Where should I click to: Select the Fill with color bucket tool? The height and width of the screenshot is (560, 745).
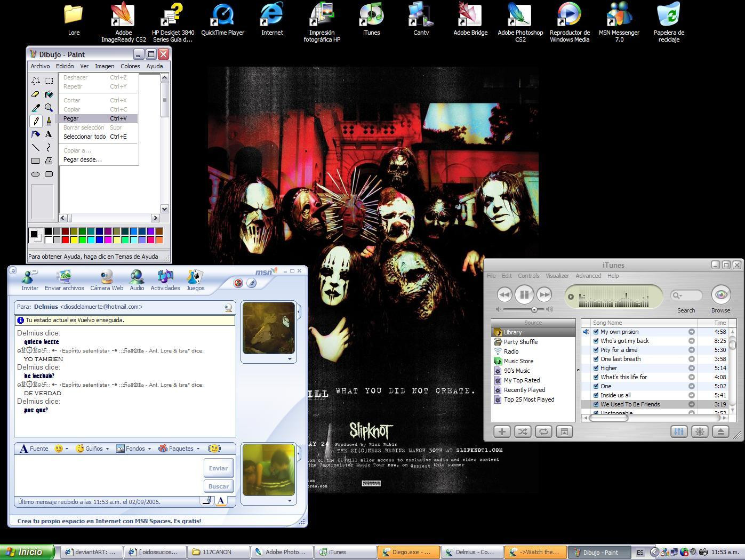[x=49, y=94]
